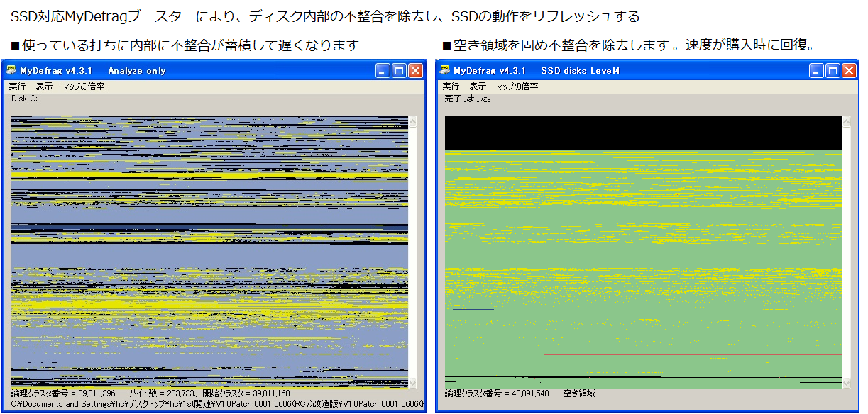Click scroll-down arrow in SSD disks Level4 map
This screenshot has height=414, width=868.
click(845, 383)
